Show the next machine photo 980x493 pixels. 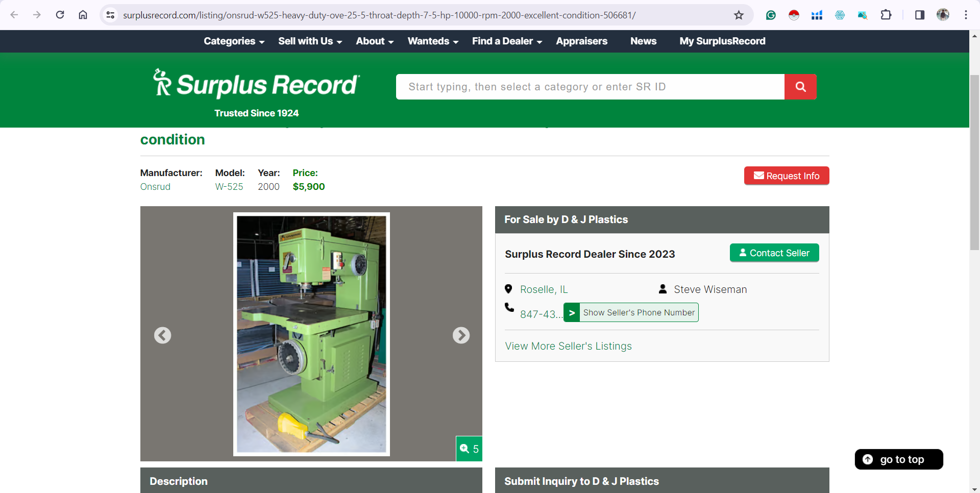click(461, 335)
